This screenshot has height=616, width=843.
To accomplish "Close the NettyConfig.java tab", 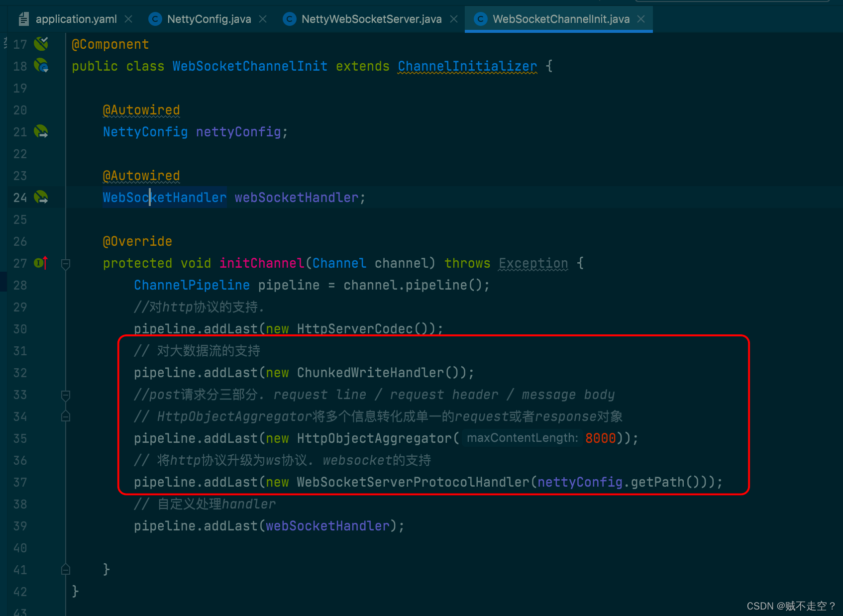I will (263, 19).
